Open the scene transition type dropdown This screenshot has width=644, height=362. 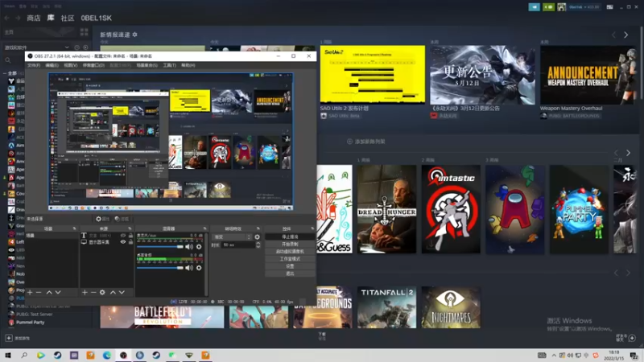232,237
